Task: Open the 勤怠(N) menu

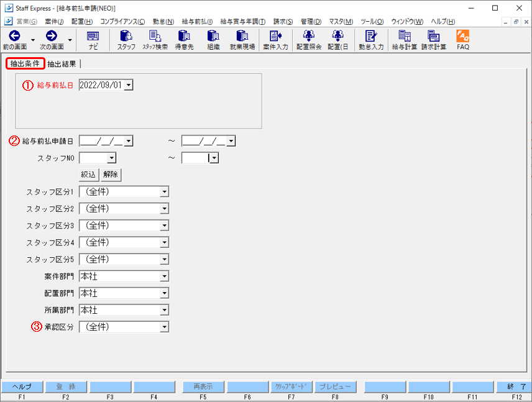Action: pyautogui.click(x=163, y=22)
